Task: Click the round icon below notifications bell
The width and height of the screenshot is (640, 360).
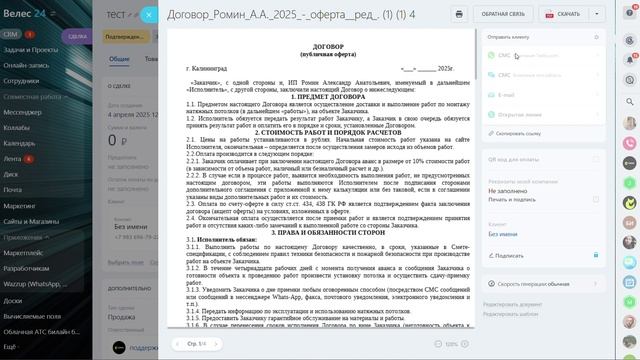Action: coord(629,80)
